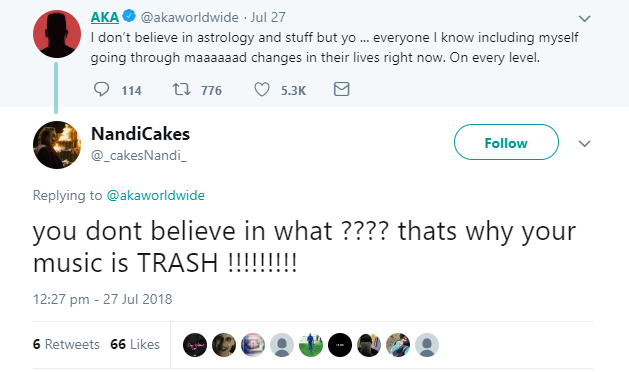This screenshot has height=372, width=629.
Task: Click the reply speech bubble icon
Action: (x=101, y=89)
